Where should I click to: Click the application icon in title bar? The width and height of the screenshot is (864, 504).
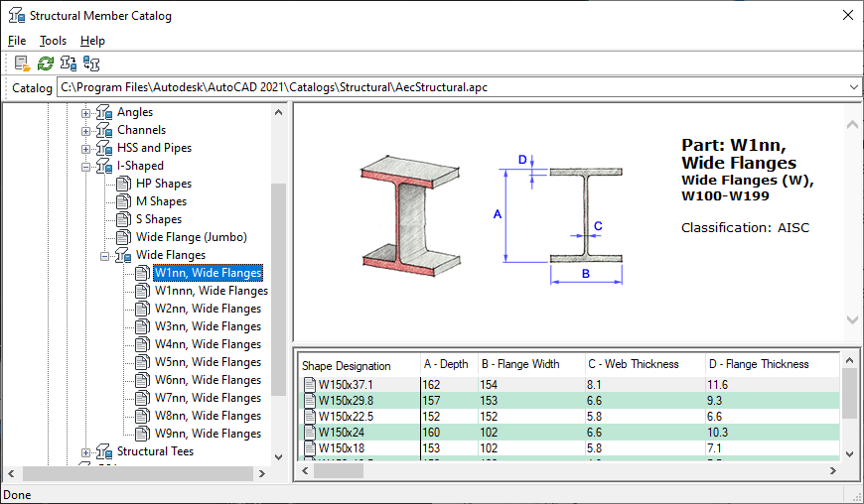[17, 16]
